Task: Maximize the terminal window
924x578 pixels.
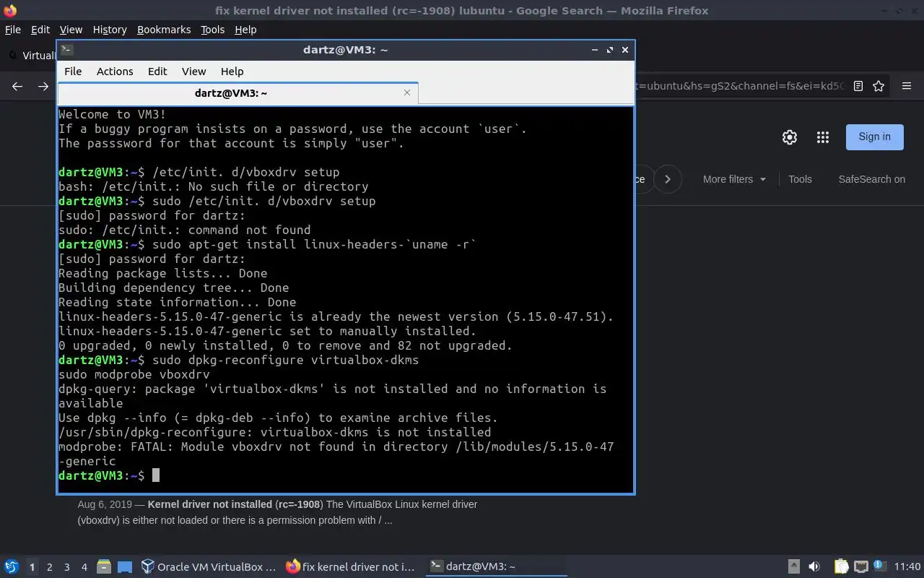Action: pyautogui.click(x=610, y=49)
